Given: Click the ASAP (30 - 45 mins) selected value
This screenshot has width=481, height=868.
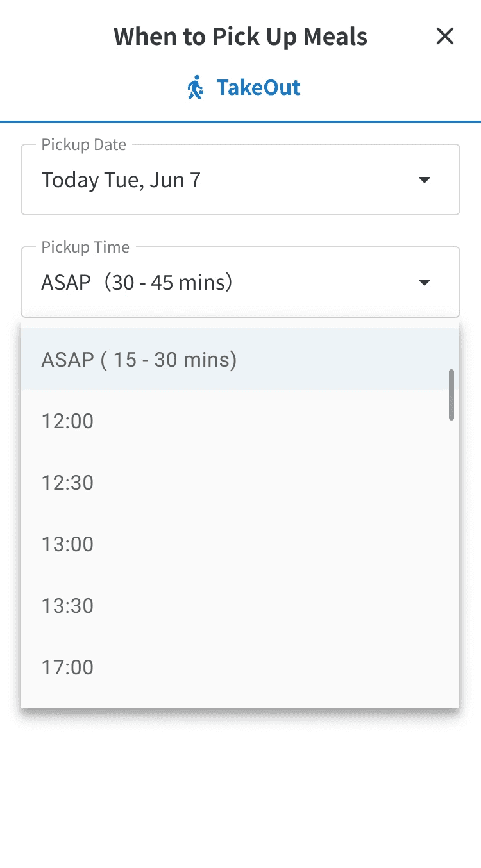Looking at the screenshot, I should pyautogui.click(x=137, y=283).
